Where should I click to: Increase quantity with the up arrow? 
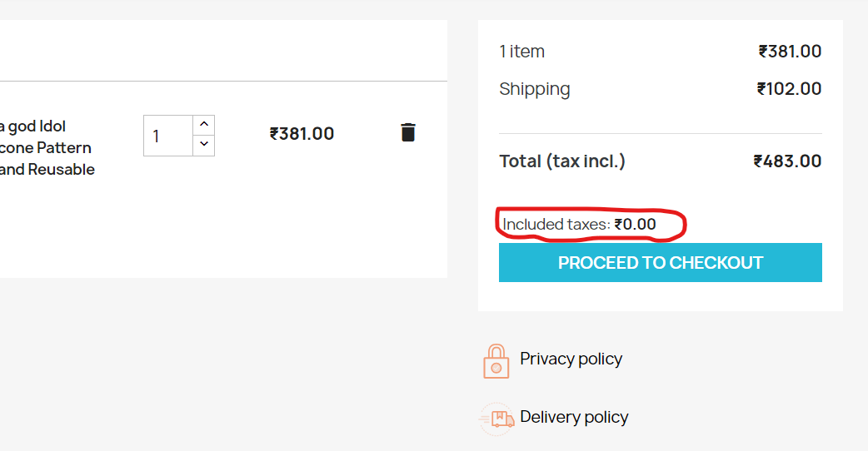204,125
